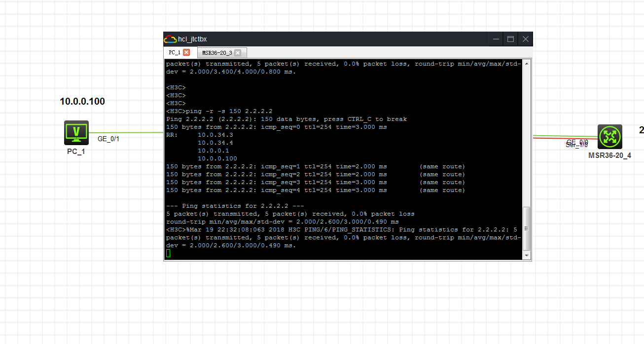Click the icmp_seq=4 reply line
This screenshot has height=344, width=644.
(316, 190)
